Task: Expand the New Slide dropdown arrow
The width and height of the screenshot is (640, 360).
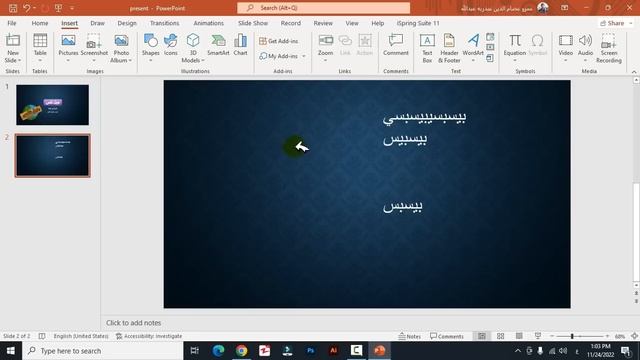Action: 19,60
